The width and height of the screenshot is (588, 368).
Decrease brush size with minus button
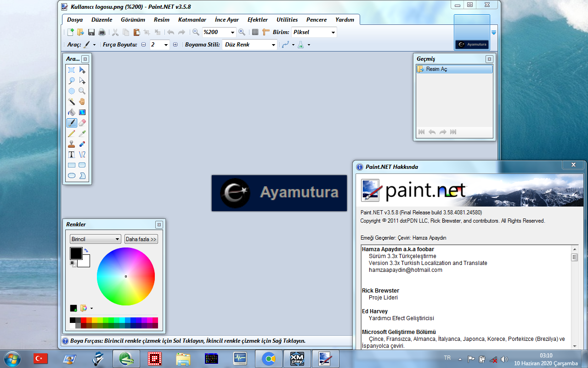point(143,45)
